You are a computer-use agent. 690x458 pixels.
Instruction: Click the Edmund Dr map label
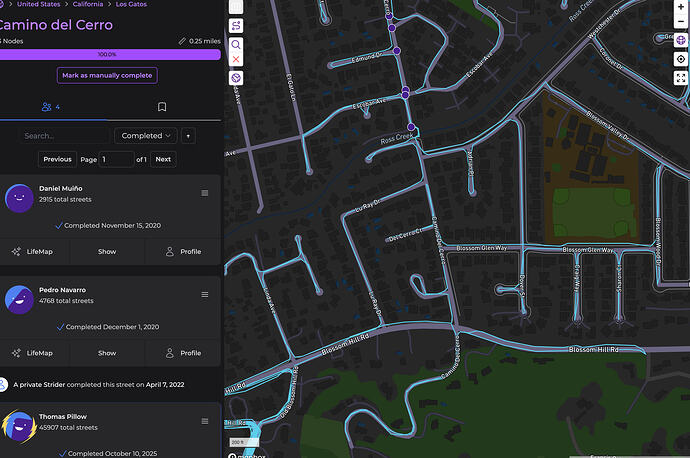[x=367, y=58]
